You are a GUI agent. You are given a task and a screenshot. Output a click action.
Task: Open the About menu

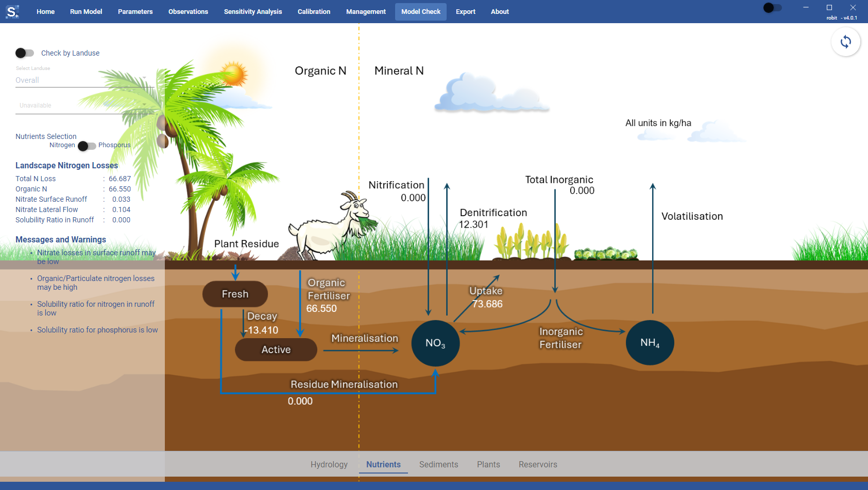[x=500, y=11]
